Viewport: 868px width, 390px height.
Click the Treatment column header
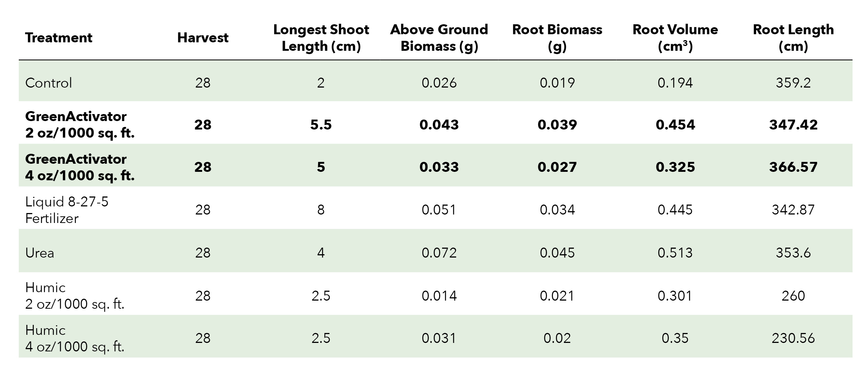point(59,38)
